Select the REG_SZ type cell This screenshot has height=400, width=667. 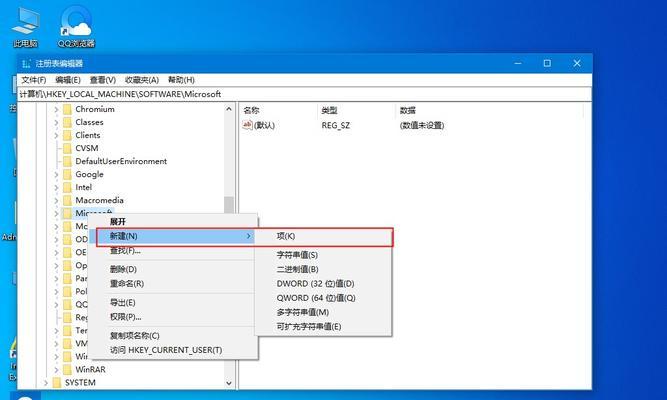click(336, 126)
